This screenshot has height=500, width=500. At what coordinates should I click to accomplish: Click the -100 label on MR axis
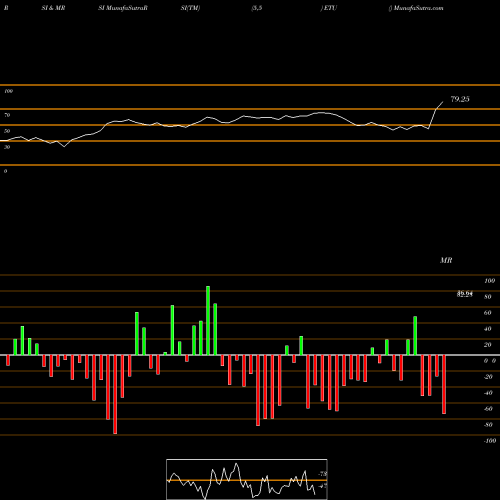click(x=490, y=441)
